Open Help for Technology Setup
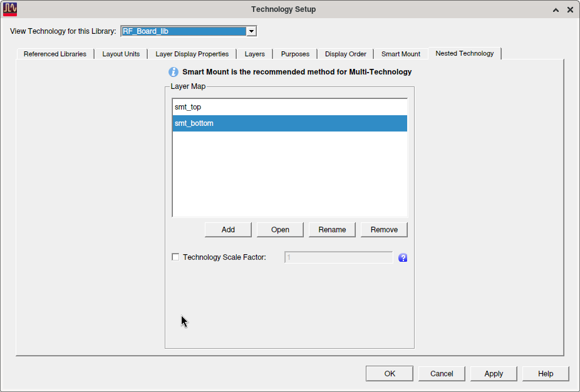 pos(546,373)
